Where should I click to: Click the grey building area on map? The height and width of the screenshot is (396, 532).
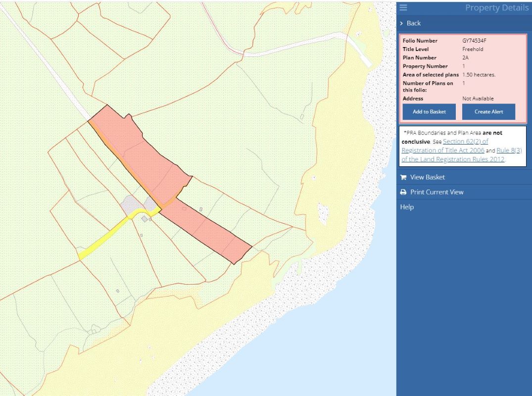131,204
